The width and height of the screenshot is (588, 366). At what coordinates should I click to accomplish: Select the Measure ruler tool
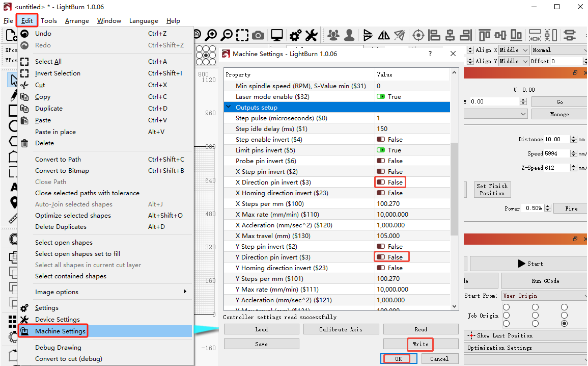[x=13, y=218]
